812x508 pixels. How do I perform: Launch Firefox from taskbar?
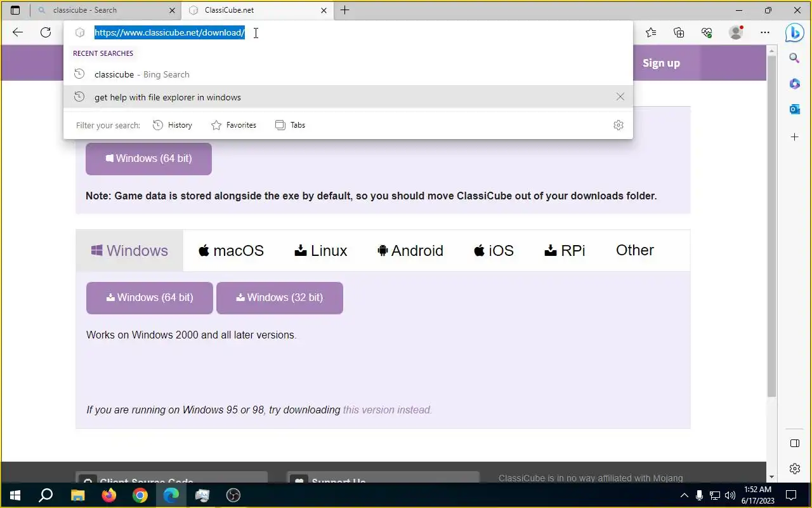pos(109,495)
